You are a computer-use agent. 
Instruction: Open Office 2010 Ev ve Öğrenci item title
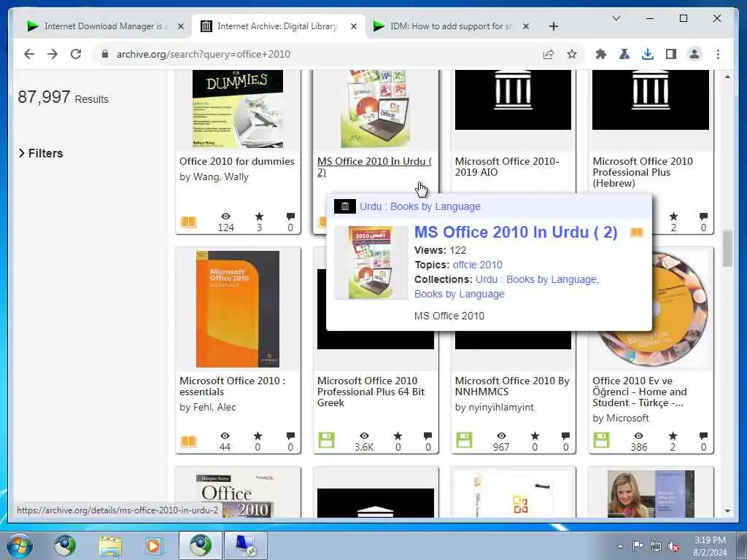[639, 392]
